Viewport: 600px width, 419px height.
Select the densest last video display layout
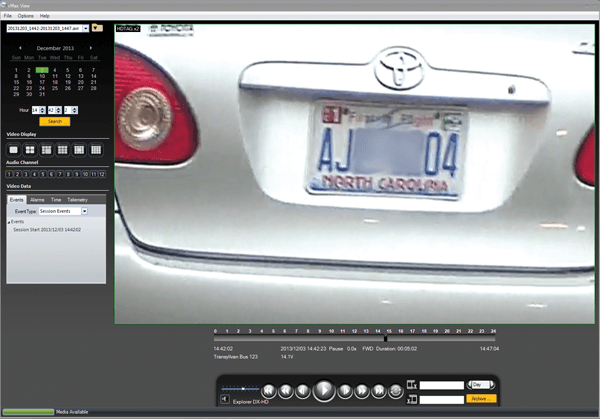coord(96,150)
